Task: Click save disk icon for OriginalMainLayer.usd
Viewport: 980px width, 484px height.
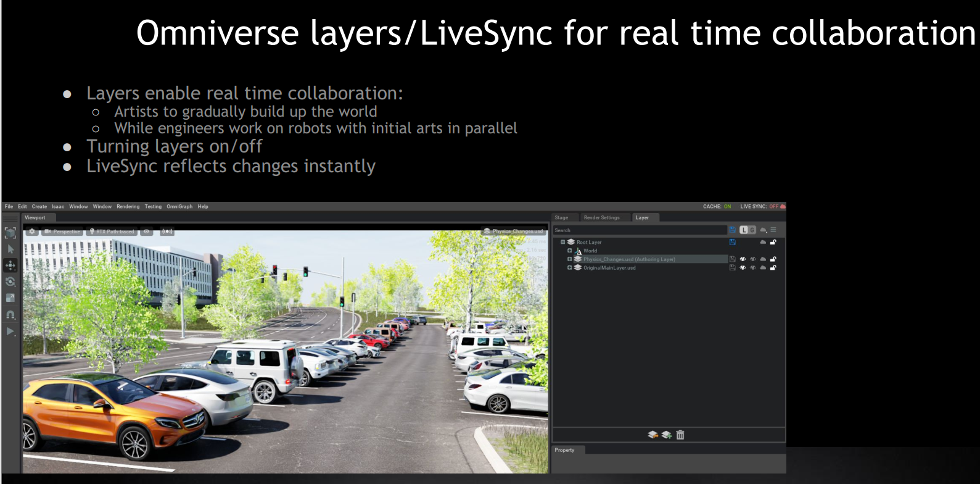Action: (733, 268)
